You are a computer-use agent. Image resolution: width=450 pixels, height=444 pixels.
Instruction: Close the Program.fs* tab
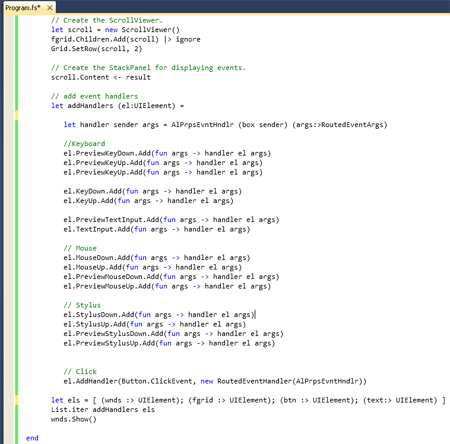(49, 8)
